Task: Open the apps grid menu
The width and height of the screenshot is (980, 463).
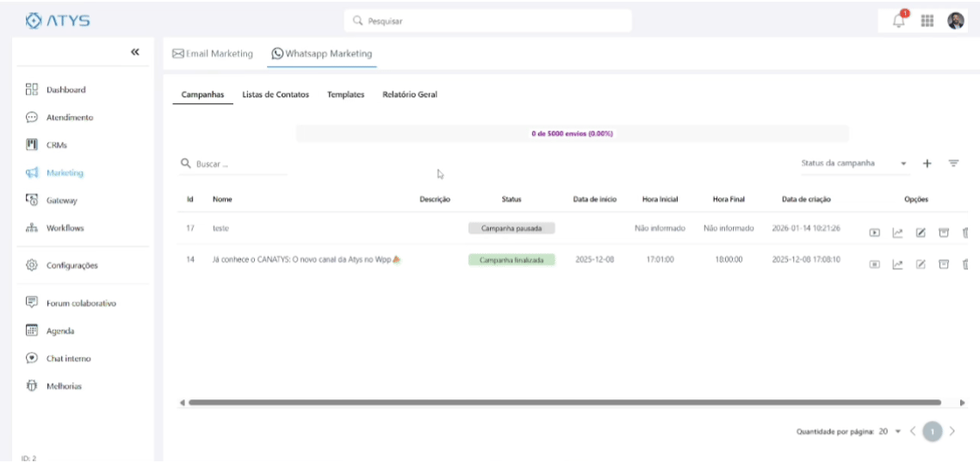Action: 927,22
